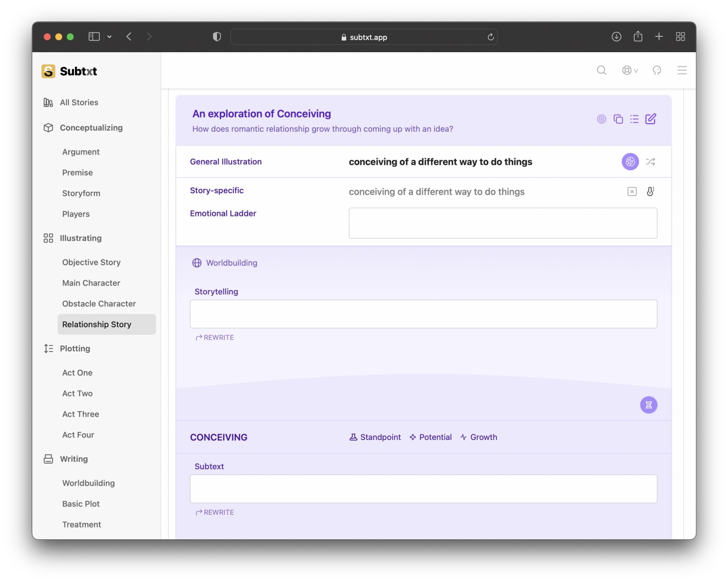Image resolution: width=728 pixels, height=582 pixels.
Task: Select Act Four in sidebar
Action: tap(78, 435)
